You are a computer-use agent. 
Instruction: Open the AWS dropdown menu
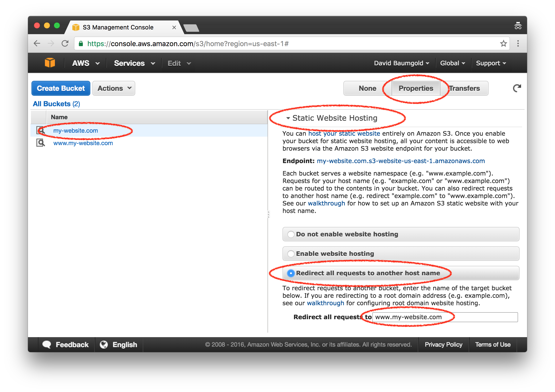click(86, 63)
